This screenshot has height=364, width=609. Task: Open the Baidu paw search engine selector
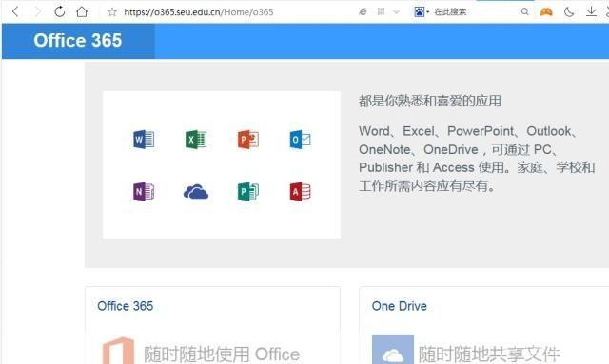(421, 12)
